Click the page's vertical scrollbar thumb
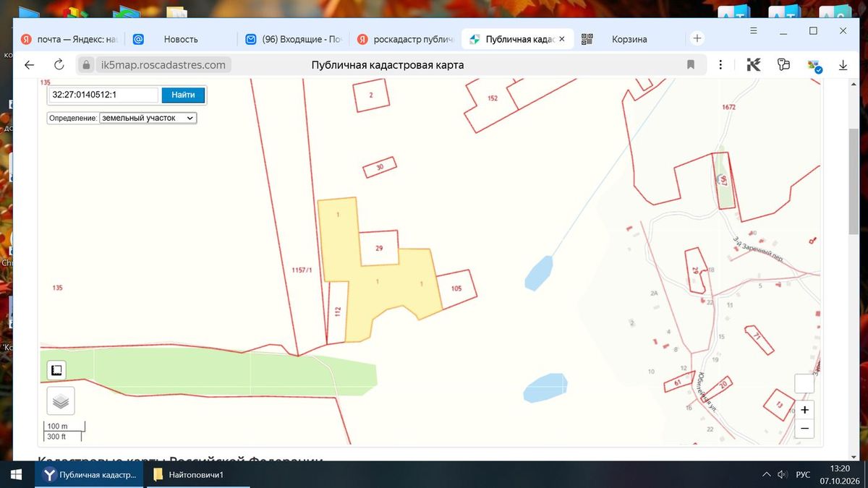The width and height of the screenshot is (868, 488). [x=854, y=182]
